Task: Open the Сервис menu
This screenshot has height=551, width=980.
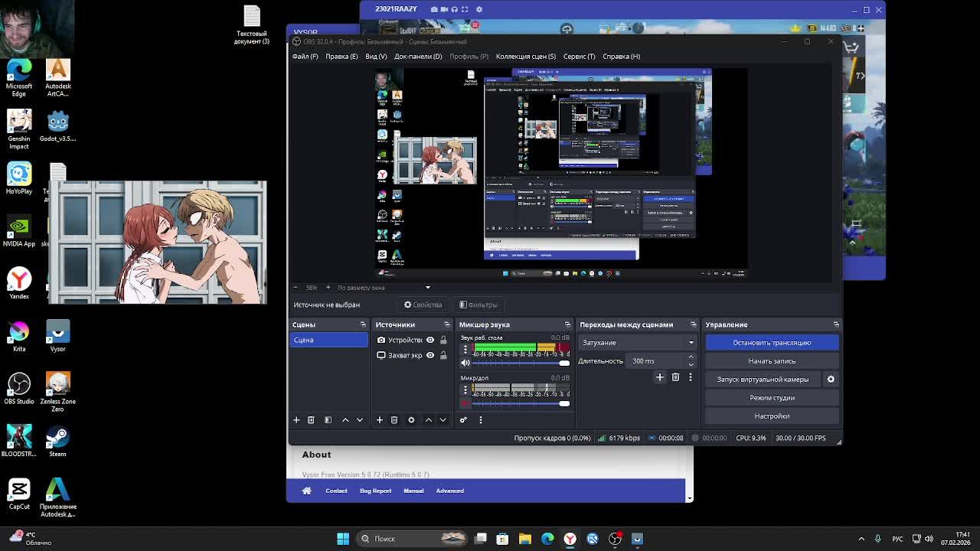Action: (579, 57)
